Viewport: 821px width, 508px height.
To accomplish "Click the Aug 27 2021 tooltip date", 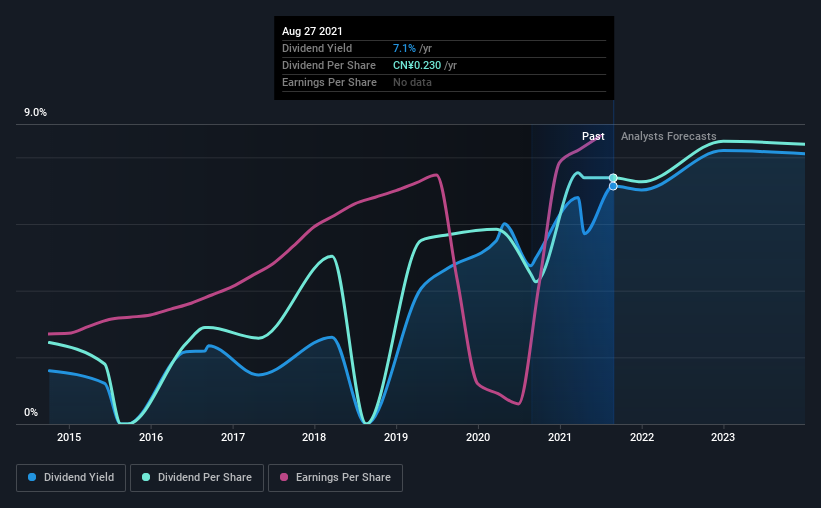I will click(312, 31).
